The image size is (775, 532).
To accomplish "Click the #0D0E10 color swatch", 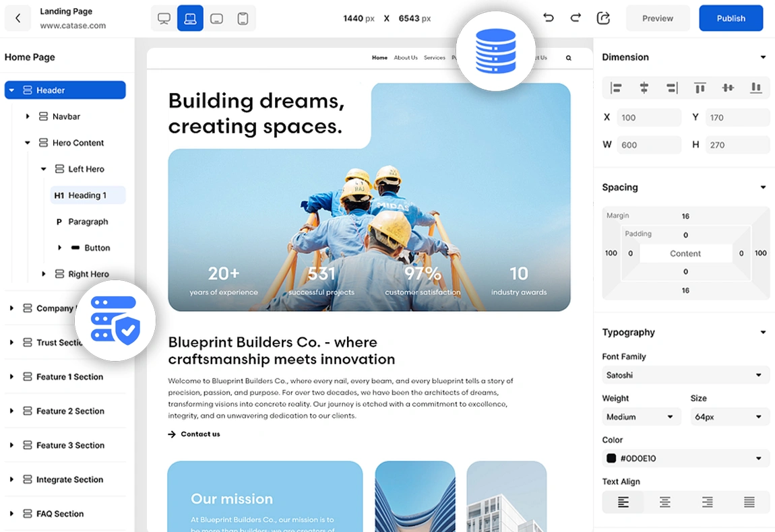I will (x=611, y=459).
